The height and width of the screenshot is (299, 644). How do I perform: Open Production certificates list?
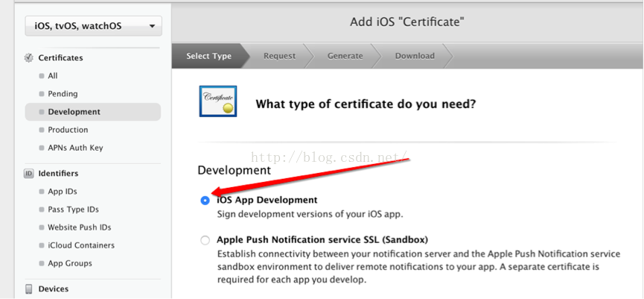68,130
